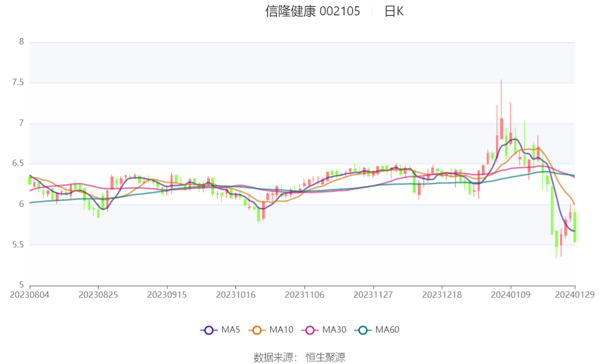Hide the MA30 line via label
The width and height of the screenshot is (599, 364).
click(334, 330)
